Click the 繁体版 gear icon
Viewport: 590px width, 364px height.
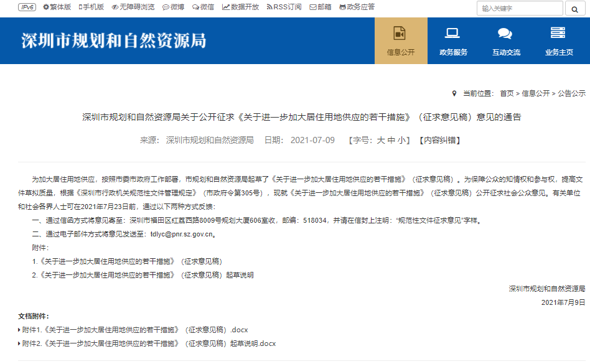click(46, 7)
